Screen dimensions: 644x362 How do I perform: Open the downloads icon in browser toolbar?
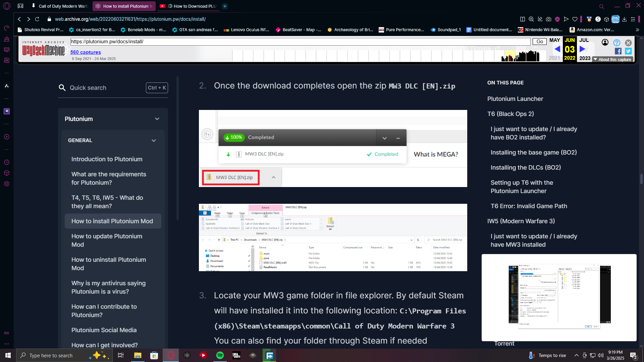coord(624,19)
